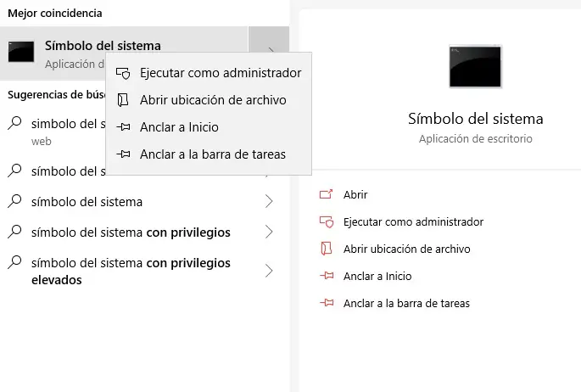This screenshot has width=581, height=392.
Task: Expand the chevron for the "con privilegios" suggestion
Action: point(269,232)
